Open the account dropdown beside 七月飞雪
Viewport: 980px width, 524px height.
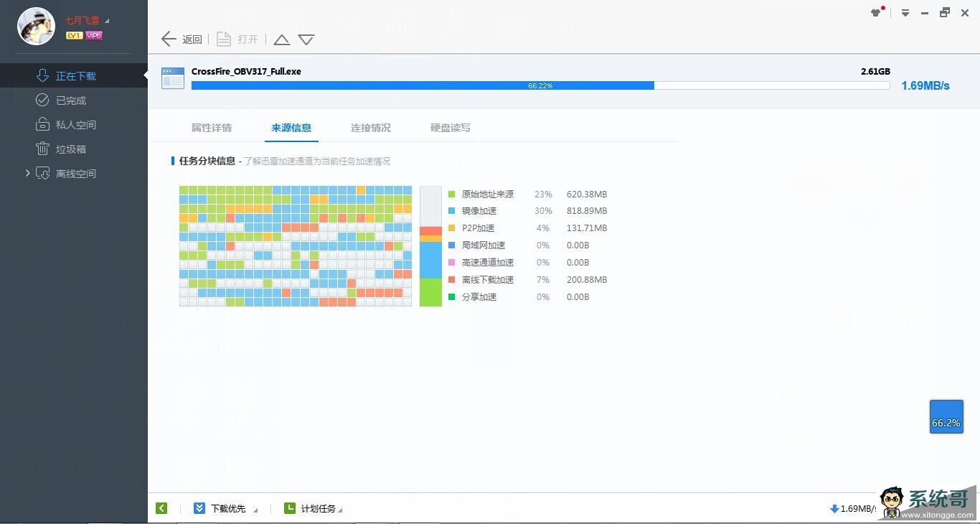[x=107, y=21]
